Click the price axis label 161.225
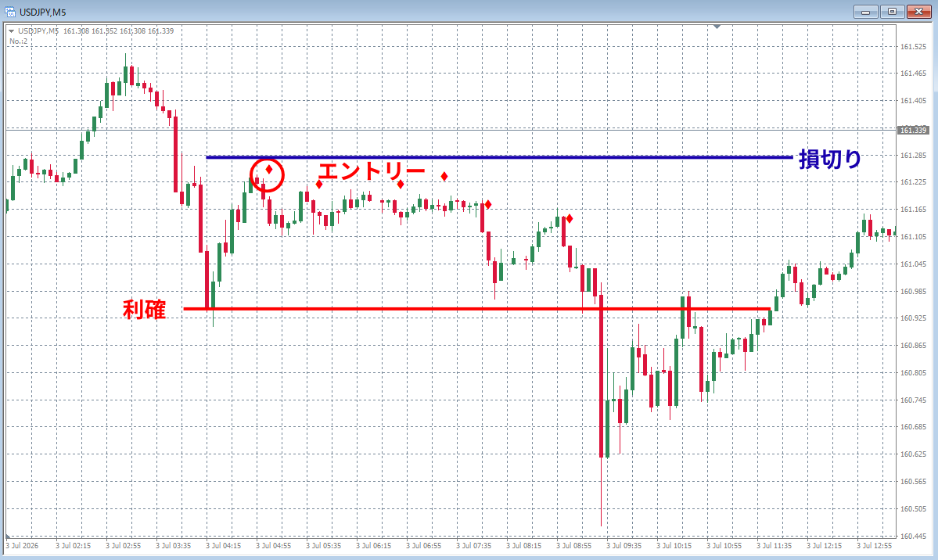The height and width of the screenshot is (560, 938). 913,182
